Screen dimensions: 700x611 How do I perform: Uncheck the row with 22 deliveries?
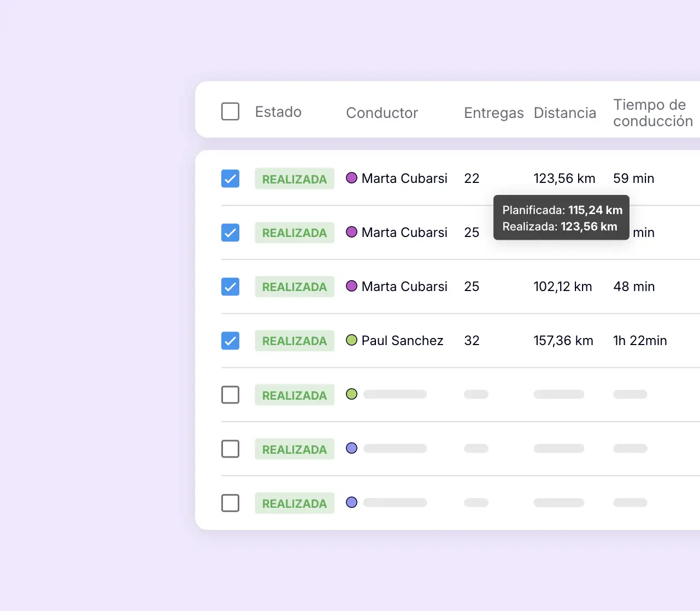tap(230, 179)
